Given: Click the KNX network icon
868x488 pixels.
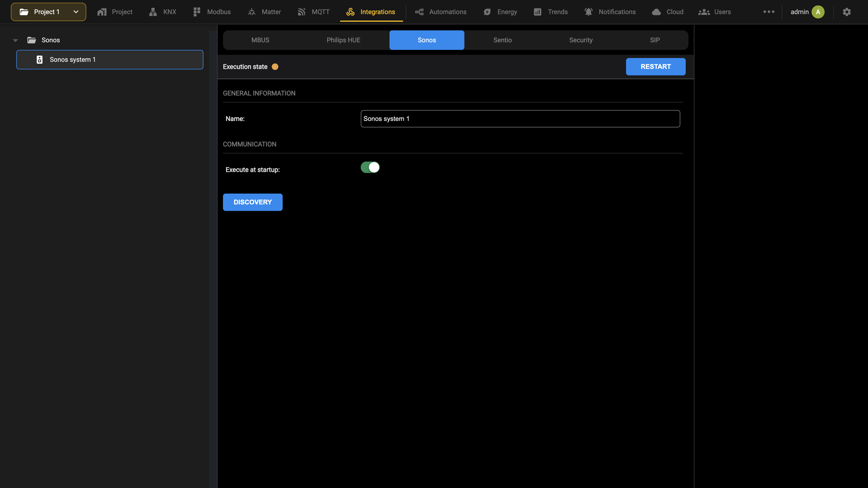Looking at the screenshot, I should coord(153,12).
